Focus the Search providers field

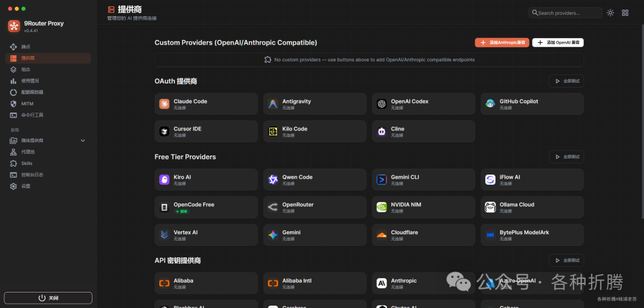pyautogui.click(x=565, y=13)
